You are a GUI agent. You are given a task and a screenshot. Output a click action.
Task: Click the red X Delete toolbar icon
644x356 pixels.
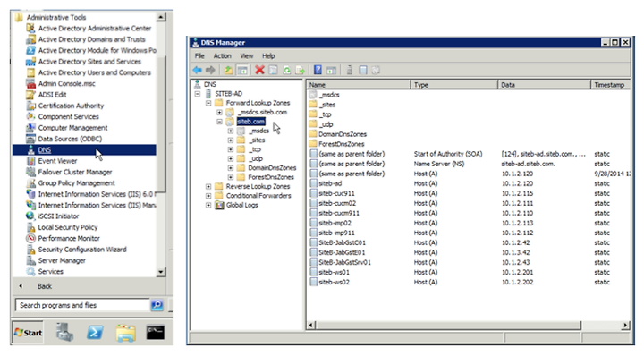click(x=259, y=70)
